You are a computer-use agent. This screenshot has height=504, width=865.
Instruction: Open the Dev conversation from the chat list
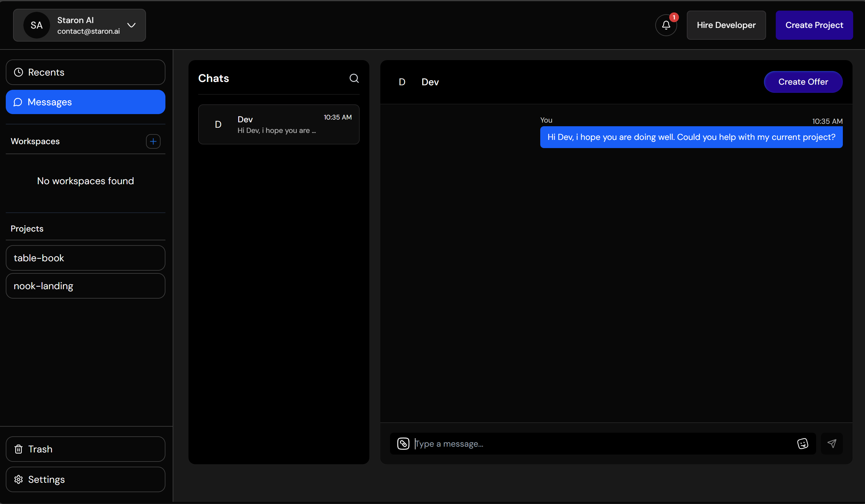tap(279, 124)
